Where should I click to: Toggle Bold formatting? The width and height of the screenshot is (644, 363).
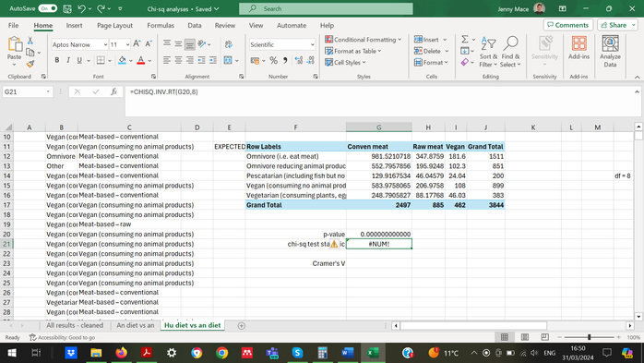[57, 60]
